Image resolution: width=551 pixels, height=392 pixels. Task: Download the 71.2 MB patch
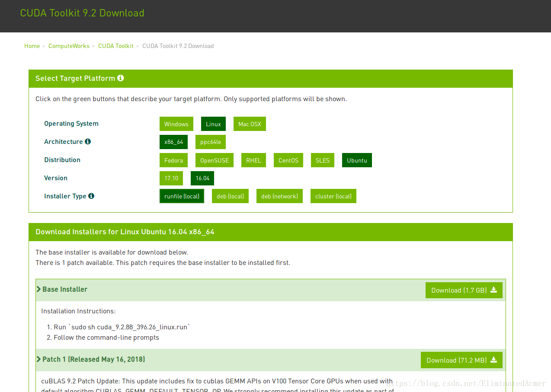[461, 360]
